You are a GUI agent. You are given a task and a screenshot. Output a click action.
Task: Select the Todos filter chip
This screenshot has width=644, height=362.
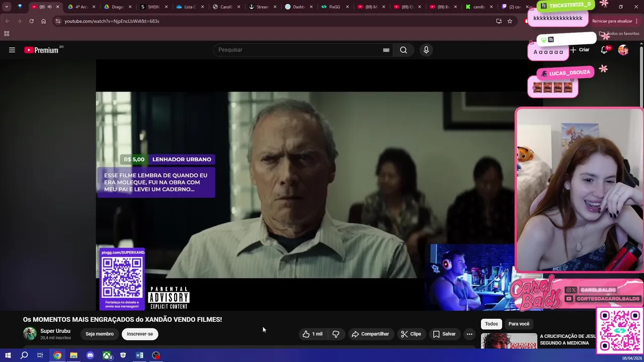pyautogui.click(x=492, y=324)
